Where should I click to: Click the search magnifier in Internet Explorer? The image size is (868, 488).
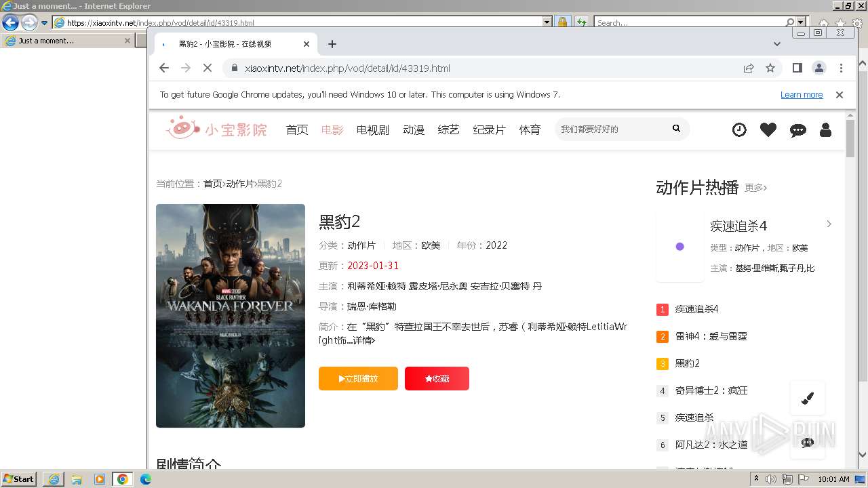click(x=790, y=22)
